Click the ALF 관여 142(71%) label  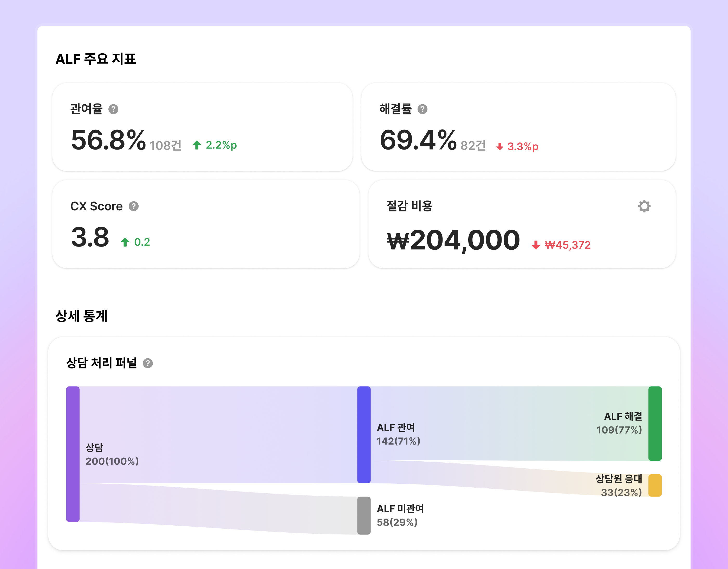(398, 434)
